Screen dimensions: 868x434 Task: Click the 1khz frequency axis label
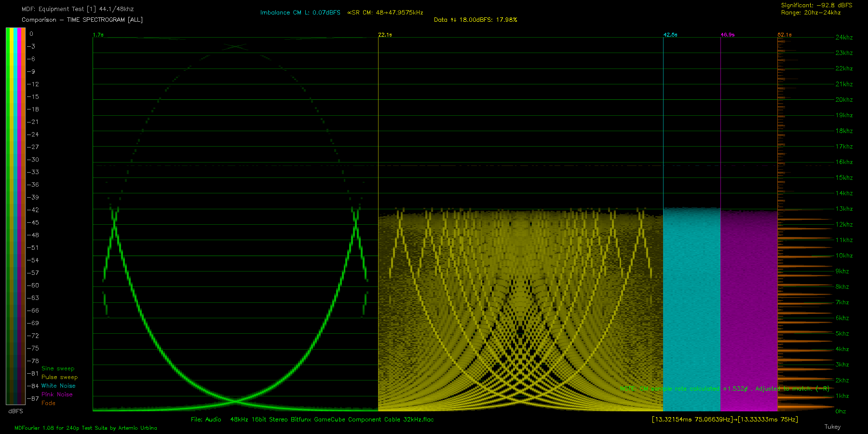tap(842, 396)
